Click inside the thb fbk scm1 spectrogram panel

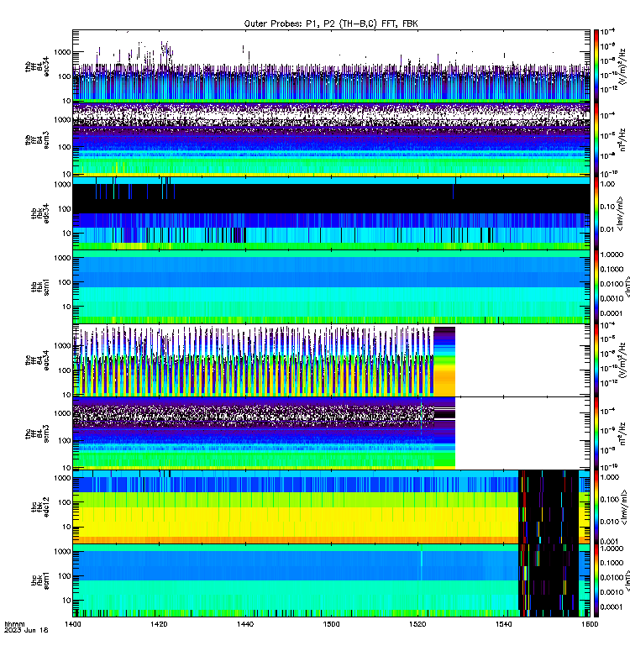coord(331,286)
